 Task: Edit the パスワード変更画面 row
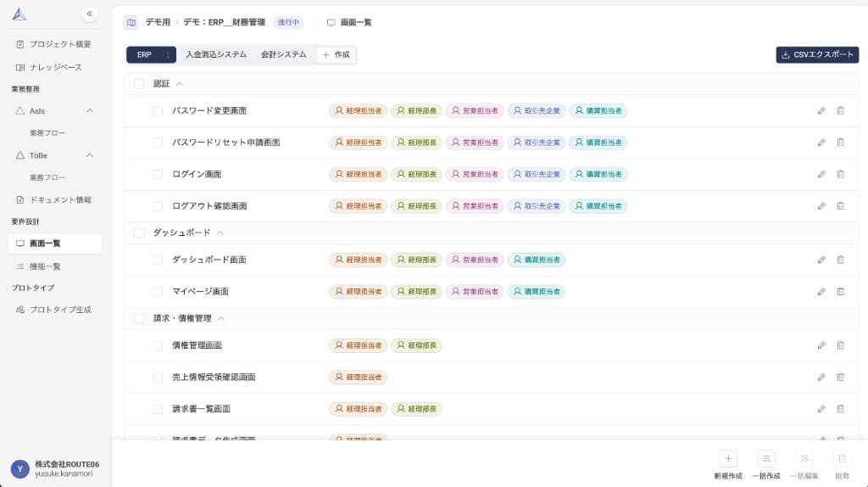coord(821,111)
